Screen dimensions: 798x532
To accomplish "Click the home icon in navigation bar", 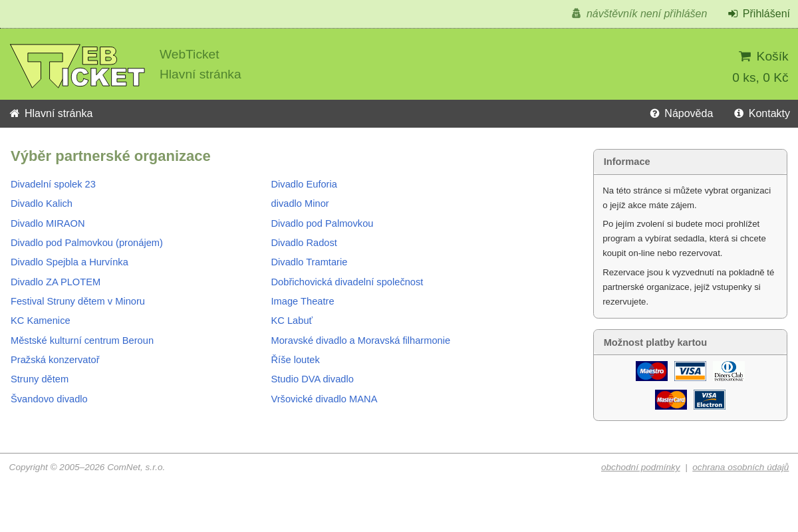I will click(x=15, y=114).
